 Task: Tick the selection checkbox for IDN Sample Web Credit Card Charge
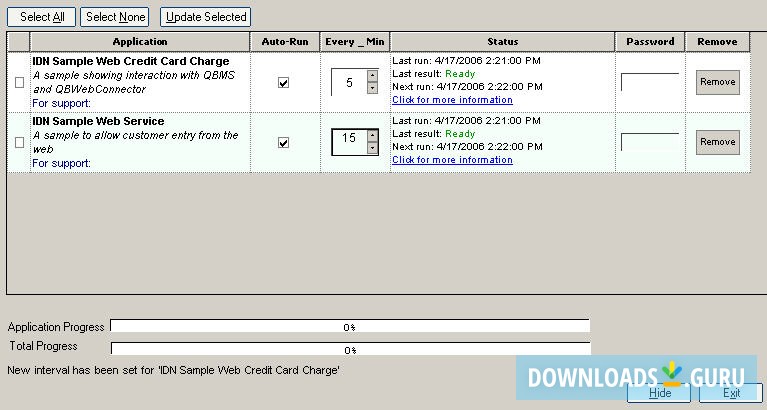coord(20,82)
